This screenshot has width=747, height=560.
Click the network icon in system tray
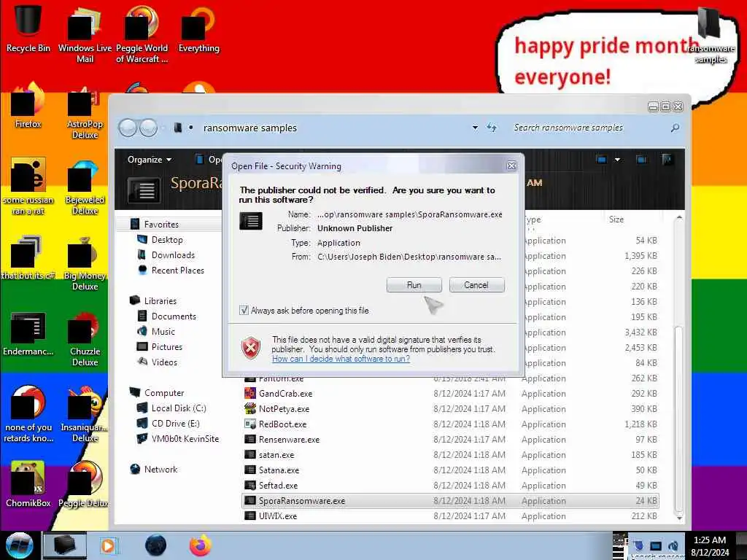[656, 546]
